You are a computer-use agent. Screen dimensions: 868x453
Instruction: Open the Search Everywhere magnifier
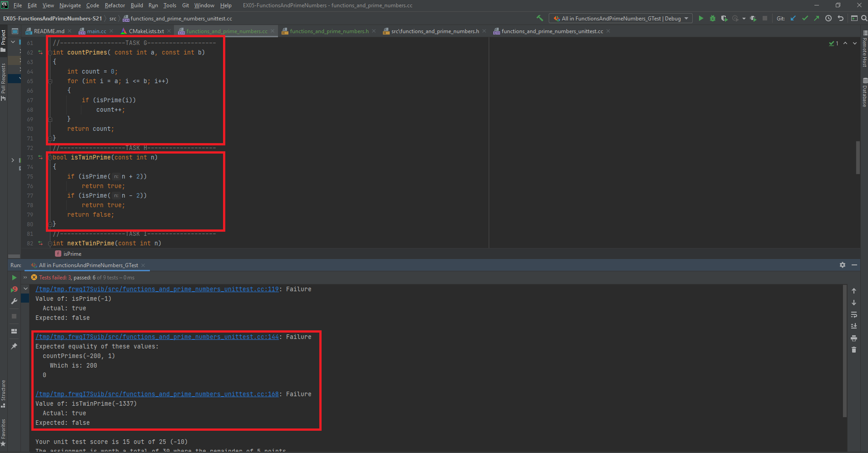(x=864, y=18)
